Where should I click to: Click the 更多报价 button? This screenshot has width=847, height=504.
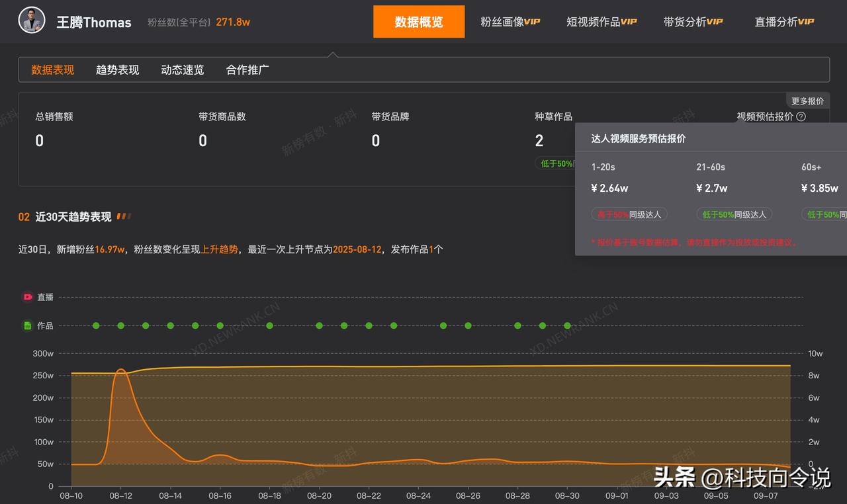pyautogui.click(x=807, y=101)
